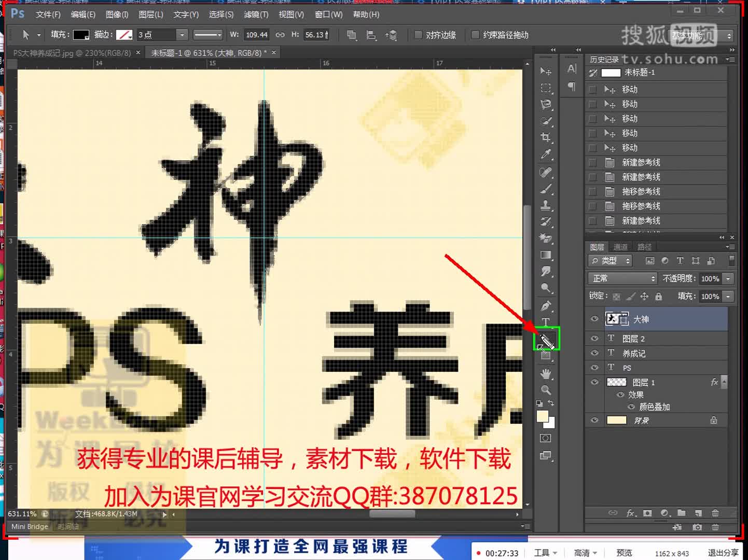Select the Path Selection tool
This screenshot has height=560, width=748.
click(x=547, y=340)
